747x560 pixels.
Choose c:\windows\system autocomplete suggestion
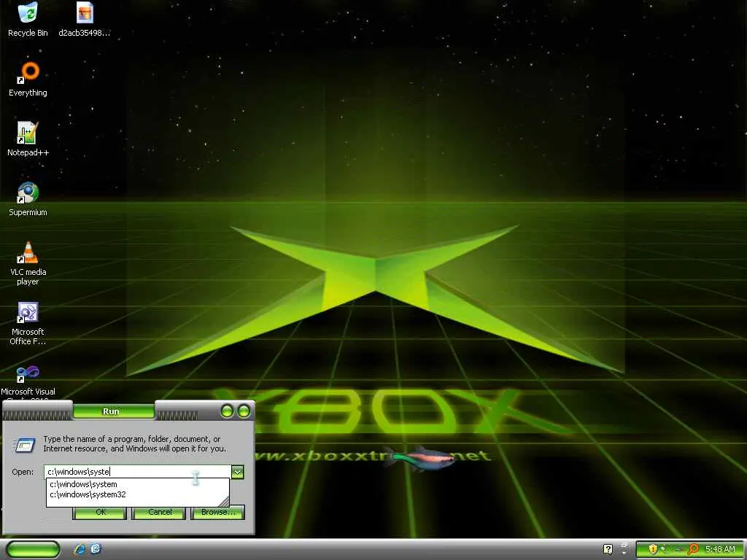pyautogui.click(x=137, y=484)
